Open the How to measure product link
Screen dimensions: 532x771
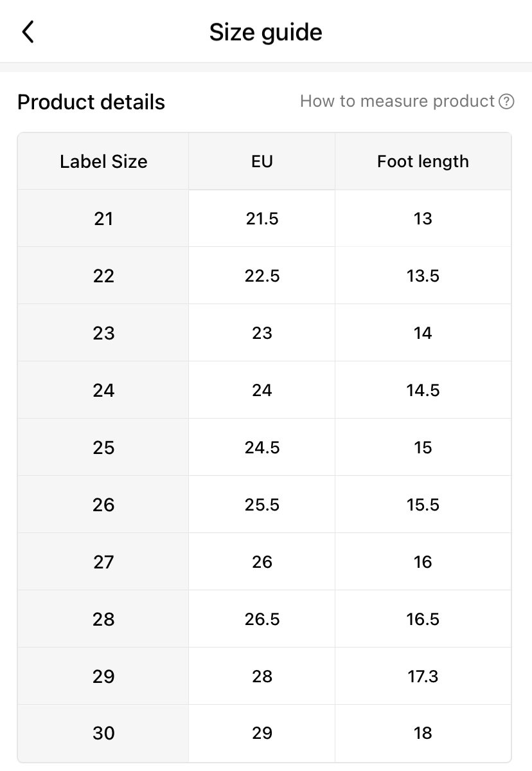tap(397, 102)
